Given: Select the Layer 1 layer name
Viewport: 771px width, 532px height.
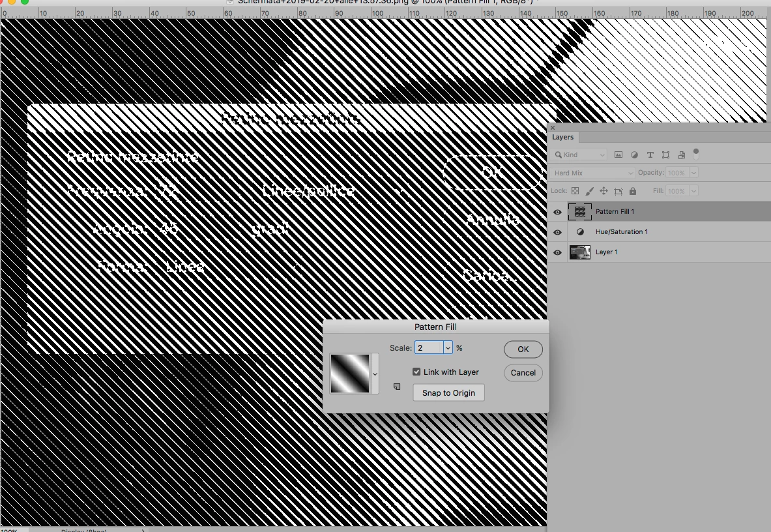Looking at the screenshot, I should coord(606,252).
